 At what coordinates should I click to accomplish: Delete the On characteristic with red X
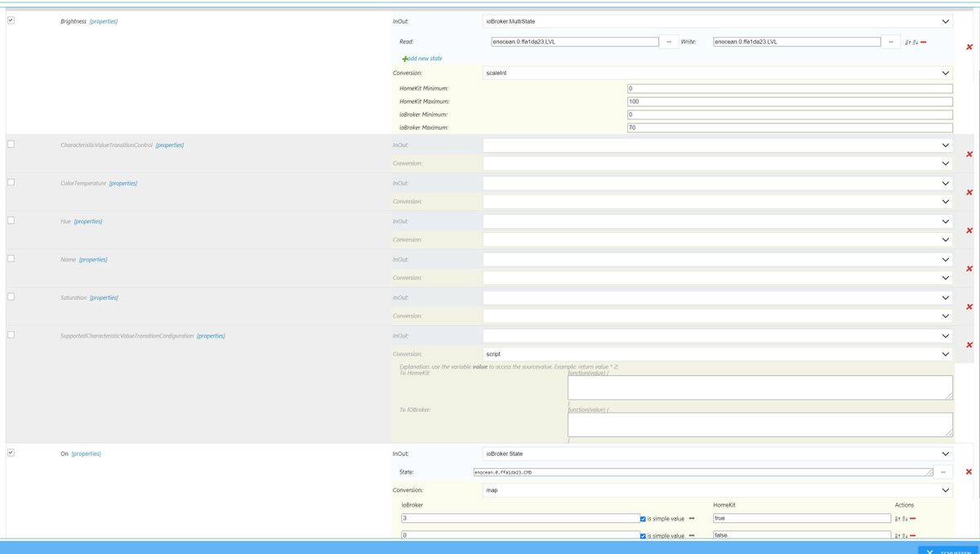click(969, 471)
